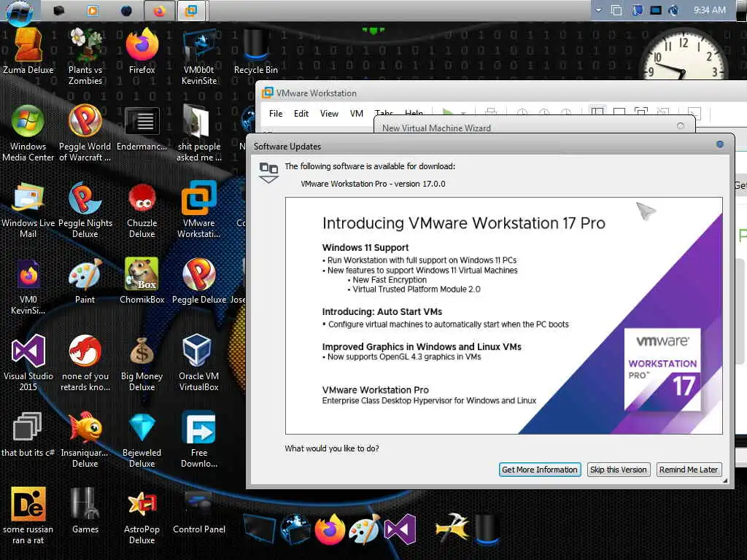Screen dimensions: 747x560
Task: Click the hammer tools icon in the bottom dock
Action: pos(452,526)
